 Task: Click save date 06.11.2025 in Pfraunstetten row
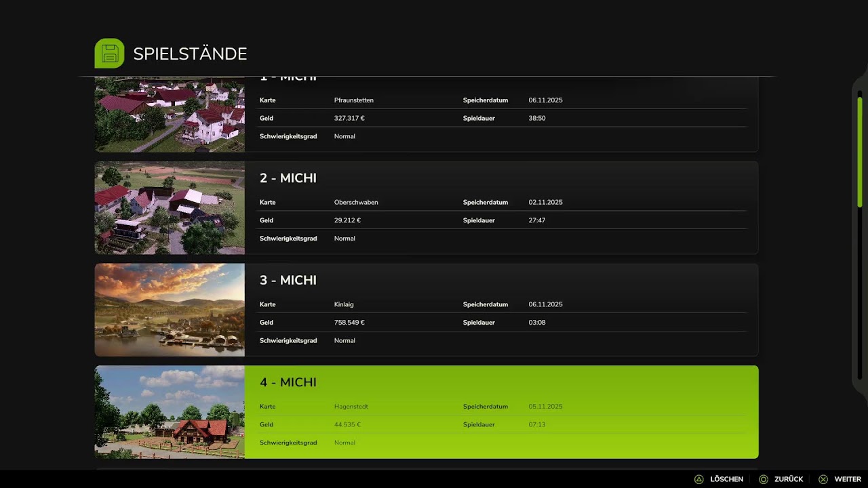pyautogui.click(x=545, y=100)
